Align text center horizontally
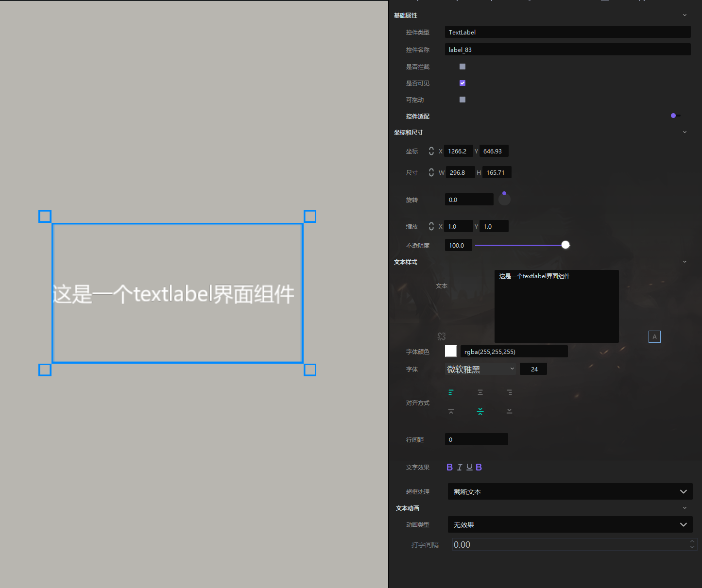The image size is (702, 588). click(480, 392)
